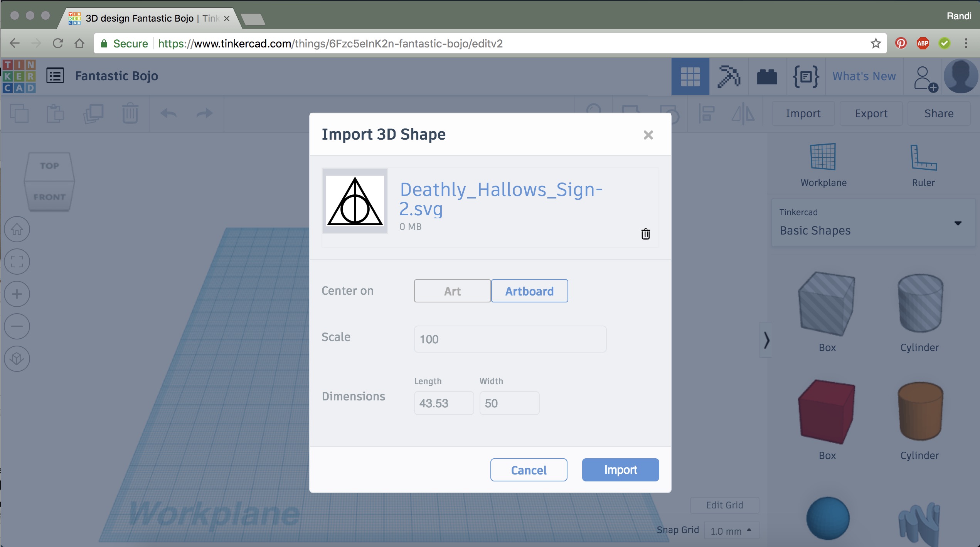This screenshot has width=980, height=547.
Task: Open What's New link
Action: click(x=864, y=76)
